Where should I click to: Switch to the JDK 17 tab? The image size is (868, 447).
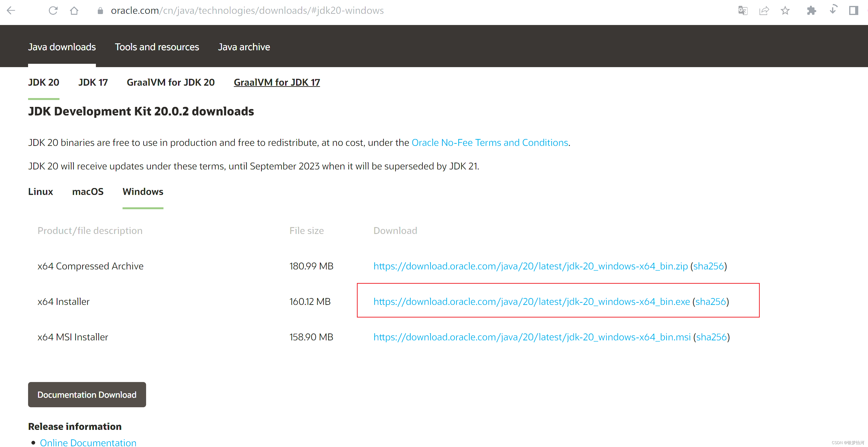(x=93, y=82)
